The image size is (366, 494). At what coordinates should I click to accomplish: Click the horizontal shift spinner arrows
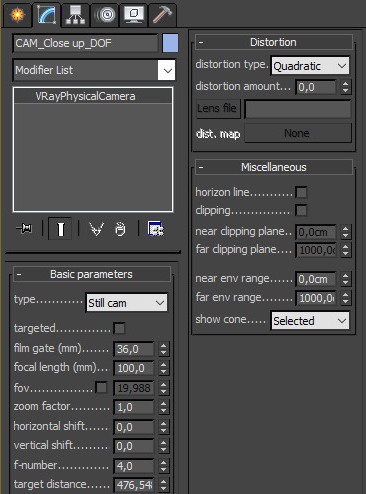click(x=163, y=427)
